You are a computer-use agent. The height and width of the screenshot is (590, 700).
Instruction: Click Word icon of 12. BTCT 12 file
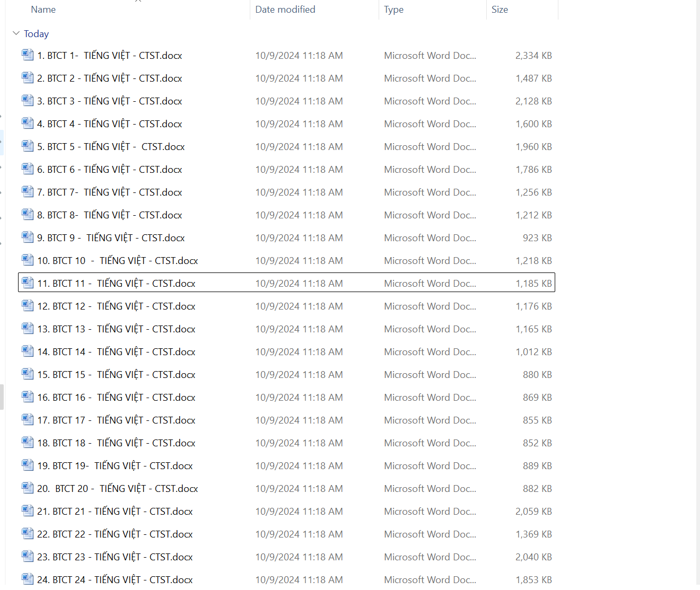[x=28, y=305]
